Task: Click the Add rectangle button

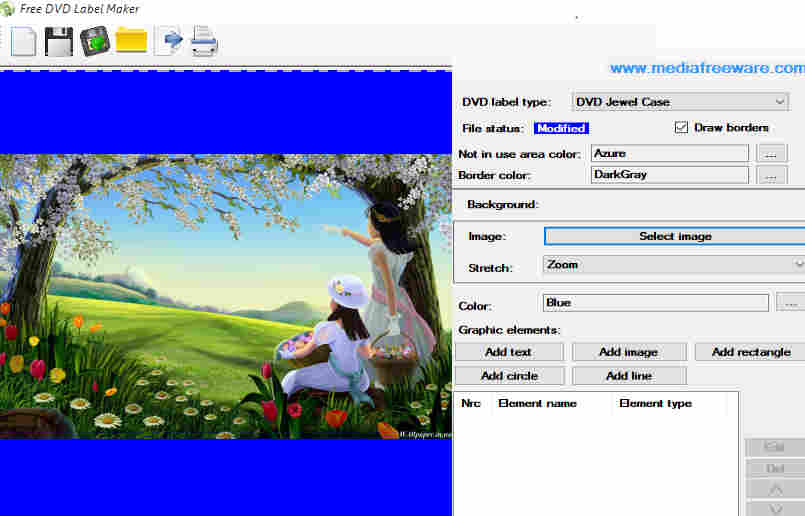Action: (x=750, y=352)
